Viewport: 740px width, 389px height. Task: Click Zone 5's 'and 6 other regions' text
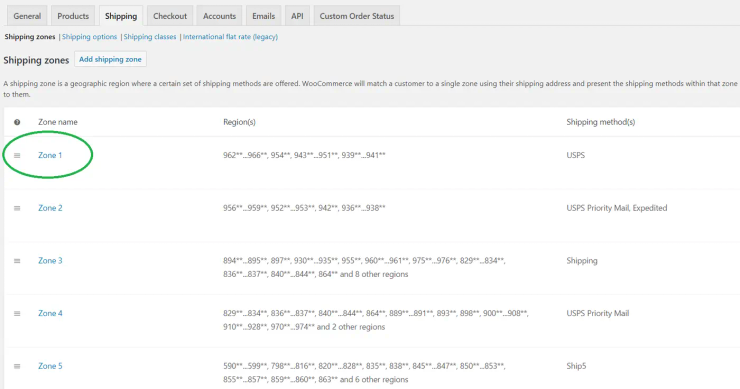[x=374, y=380]
